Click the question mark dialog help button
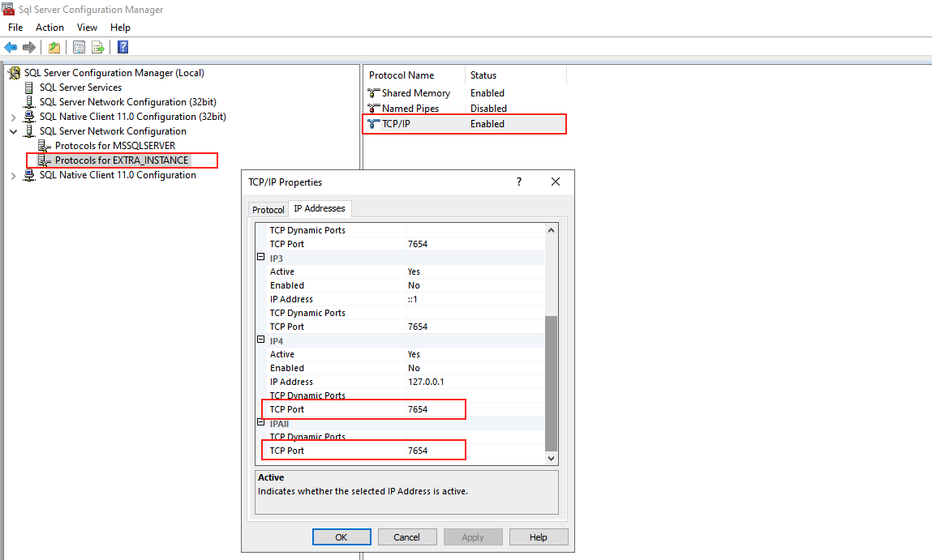 (x=519, y=182)
